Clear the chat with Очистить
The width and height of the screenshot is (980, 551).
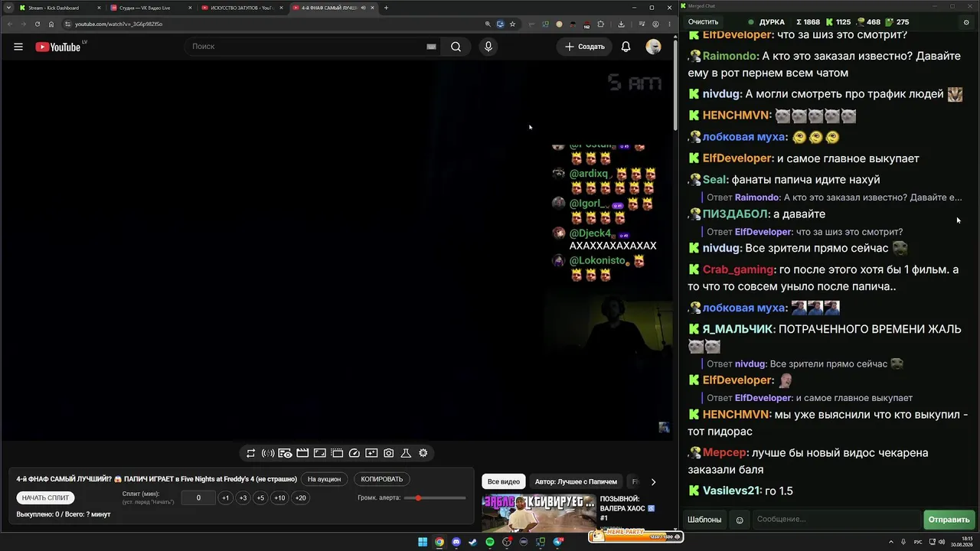pos(703,22)
